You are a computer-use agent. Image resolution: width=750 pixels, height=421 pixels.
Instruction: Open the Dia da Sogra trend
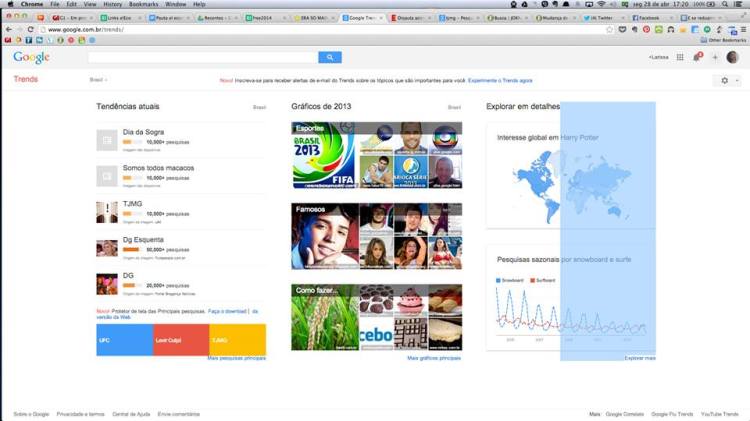[143, 132]
